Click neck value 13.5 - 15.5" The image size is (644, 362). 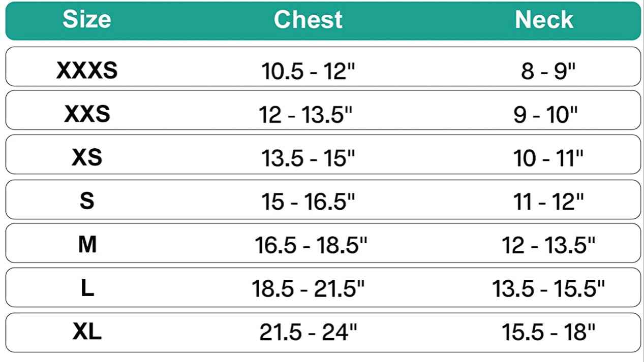(x=548, y=290)
